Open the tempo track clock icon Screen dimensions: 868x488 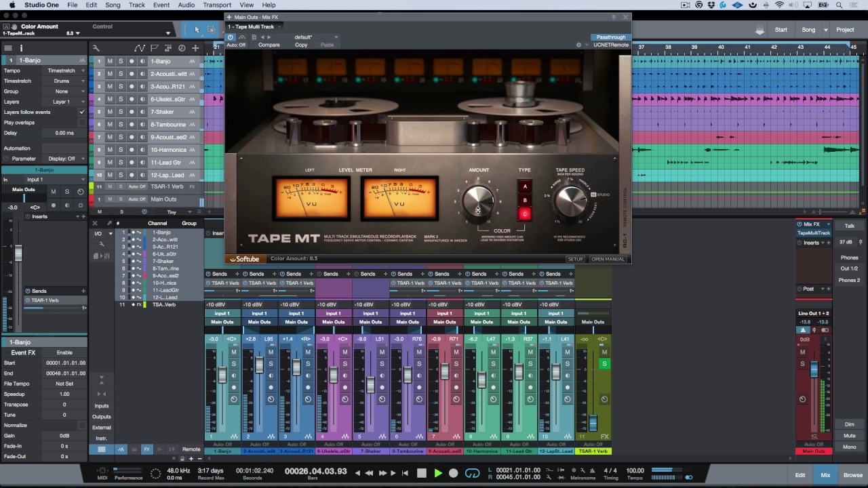[x=182, y=48]
